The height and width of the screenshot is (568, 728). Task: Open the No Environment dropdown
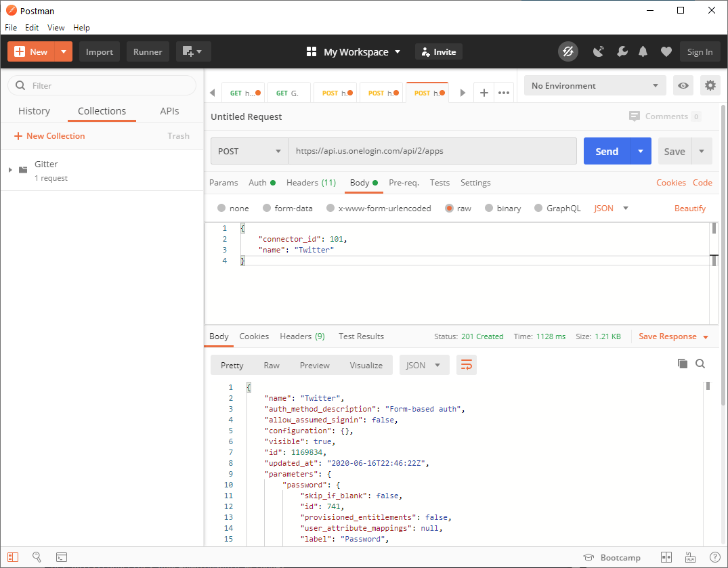pyautogui.click(x=594, y=85)
